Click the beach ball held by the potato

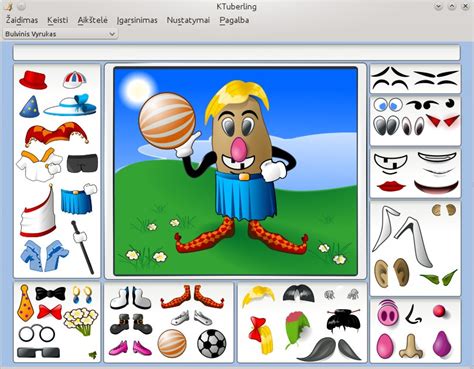click(x=167, y=120)
